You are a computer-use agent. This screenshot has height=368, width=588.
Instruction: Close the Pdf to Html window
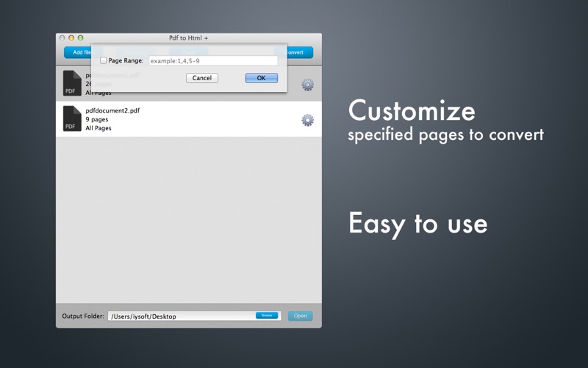62,38
